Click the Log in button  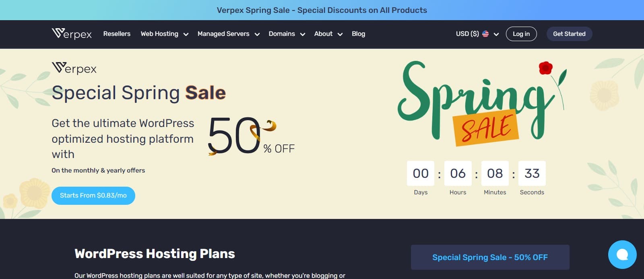coord(521,34)
